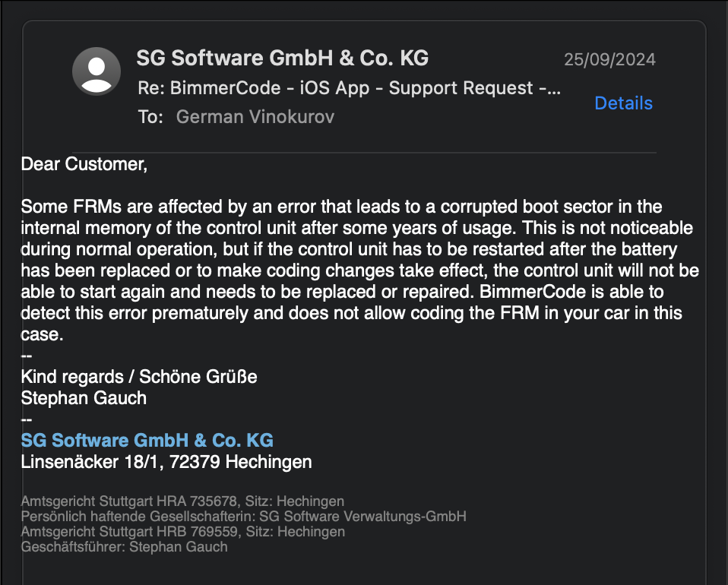Click the Geschäftsführer: Stephan Gauch footer line

click(x=124, y=547)
